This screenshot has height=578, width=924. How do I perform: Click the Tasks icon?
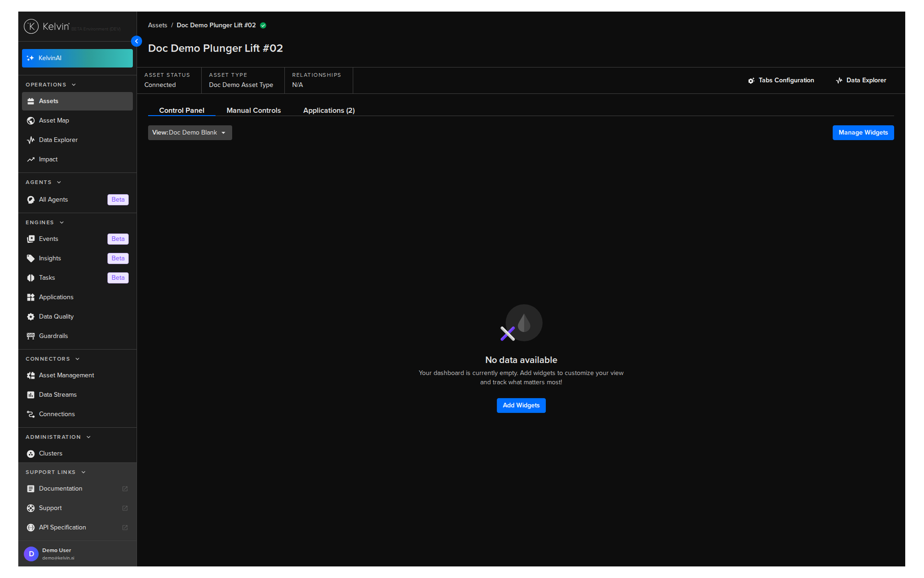[31, 278]
